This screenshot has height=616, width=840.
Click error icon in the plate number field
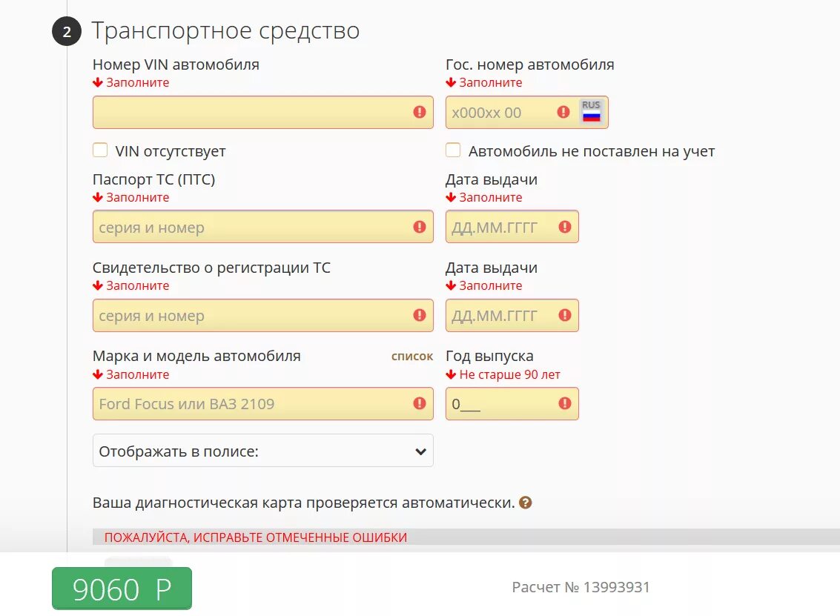563,112
